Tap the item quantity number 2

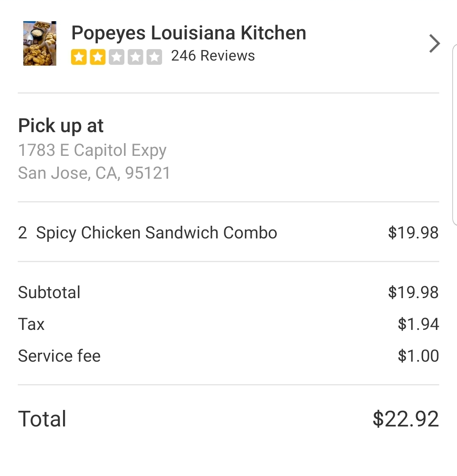tap(22, 232)
